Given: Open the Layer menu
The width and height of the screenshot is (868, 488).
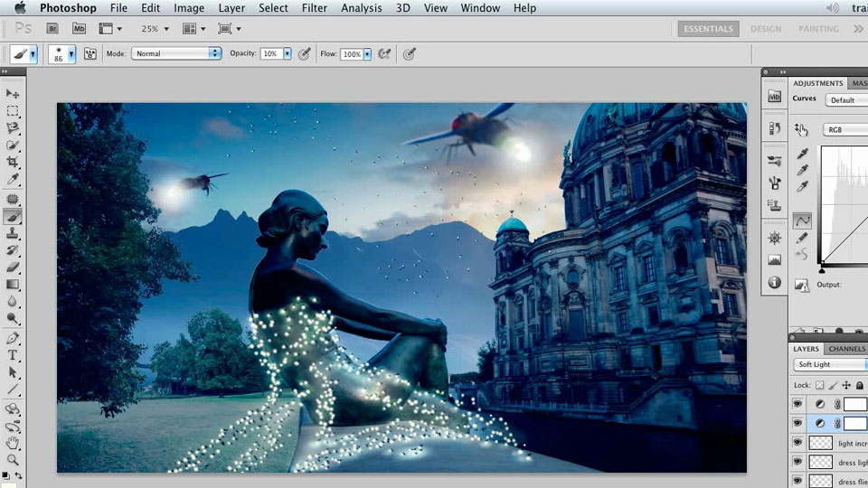Looking at the screenshot, I should click(x=231, y=8).
